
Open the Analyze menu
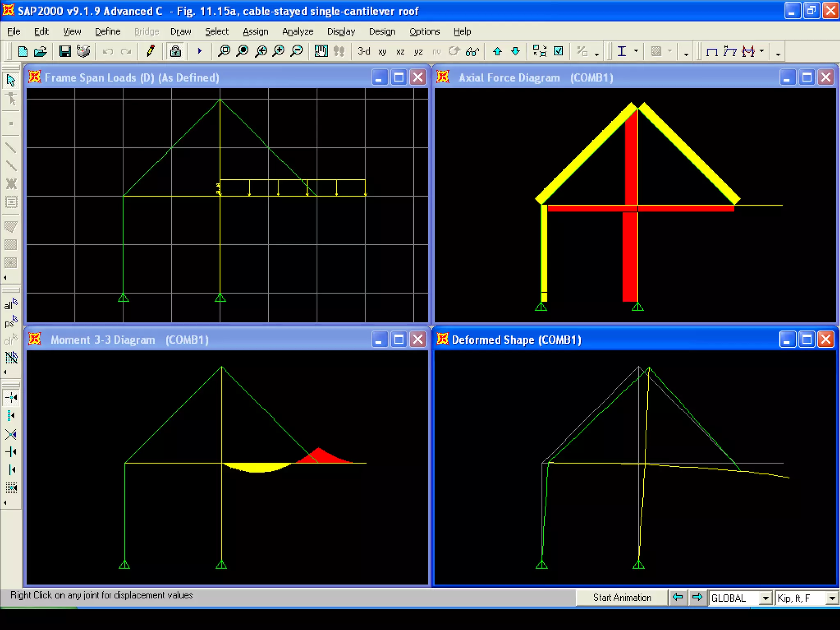297,32
